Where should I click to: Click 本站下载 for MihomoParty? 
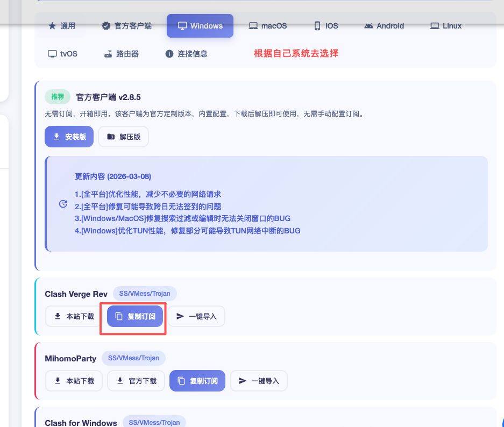[74, 381]
